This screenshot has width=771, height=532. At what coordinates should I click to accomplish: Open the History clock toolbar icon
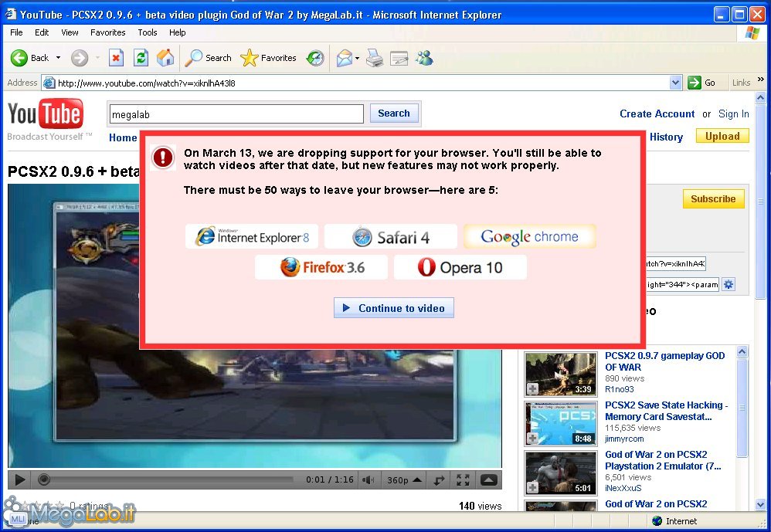pos(315,58)
